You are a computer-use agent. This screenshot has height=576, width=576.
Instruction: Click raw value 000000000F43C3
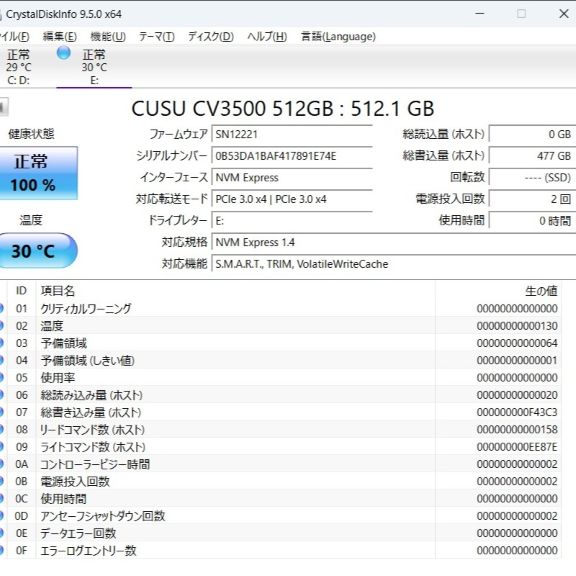[517, 412]
